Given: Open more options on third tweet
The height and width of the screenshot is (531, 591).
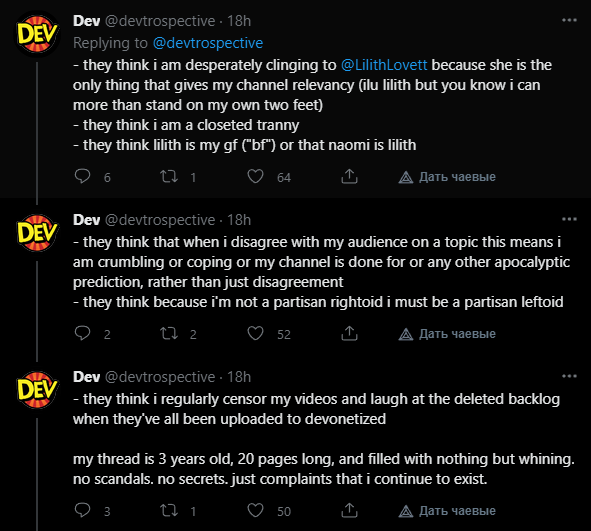Looking at the screenshot, I should (569, 376).
